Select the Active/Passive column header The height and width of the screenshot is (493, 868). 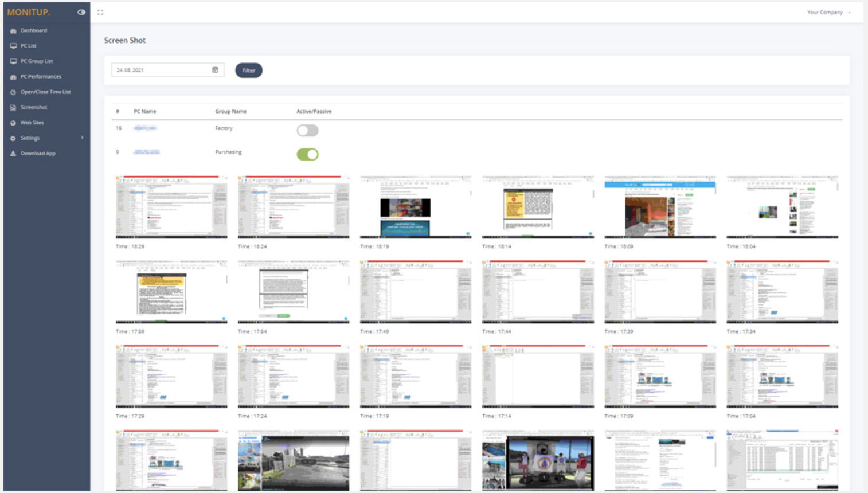[315, 111]
